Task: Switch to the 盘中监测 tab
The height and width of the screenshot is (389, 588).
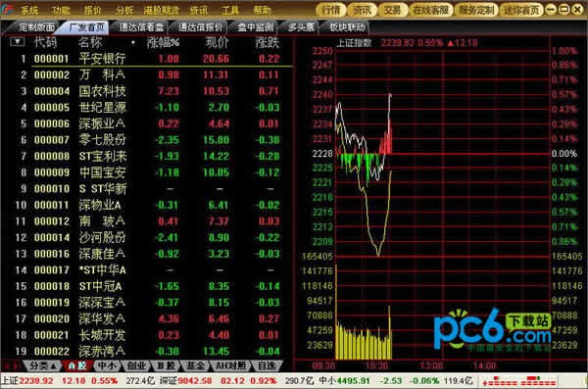Action: click(255, 27)
